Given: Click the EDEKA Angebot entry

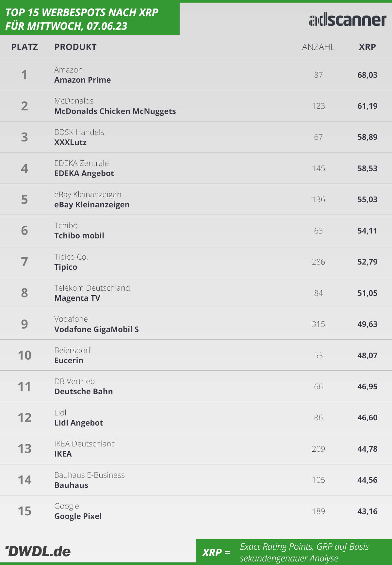Looking at the screenshot, I should click(84, 173).
